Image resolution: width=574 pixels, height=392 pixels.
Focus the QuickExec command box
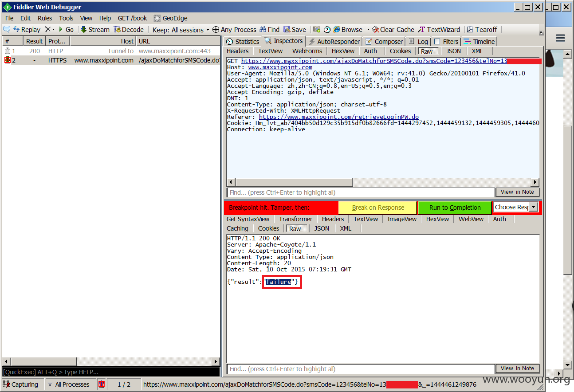pos(111,372)
